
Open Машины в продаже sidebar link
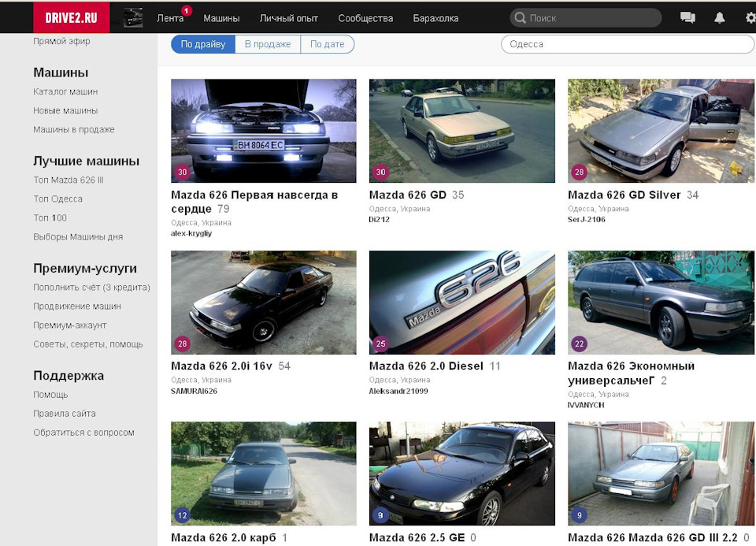[74, 129]
